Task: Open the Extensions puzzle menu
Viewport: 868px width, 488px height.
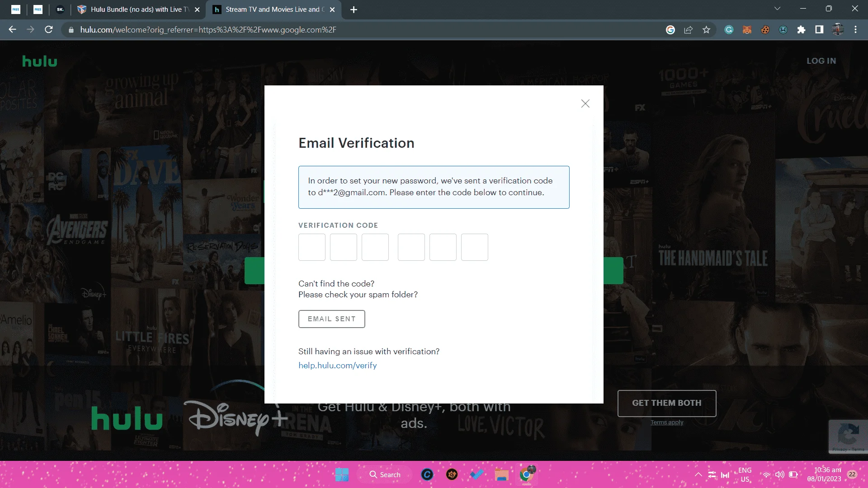Action: click(801, 30)
